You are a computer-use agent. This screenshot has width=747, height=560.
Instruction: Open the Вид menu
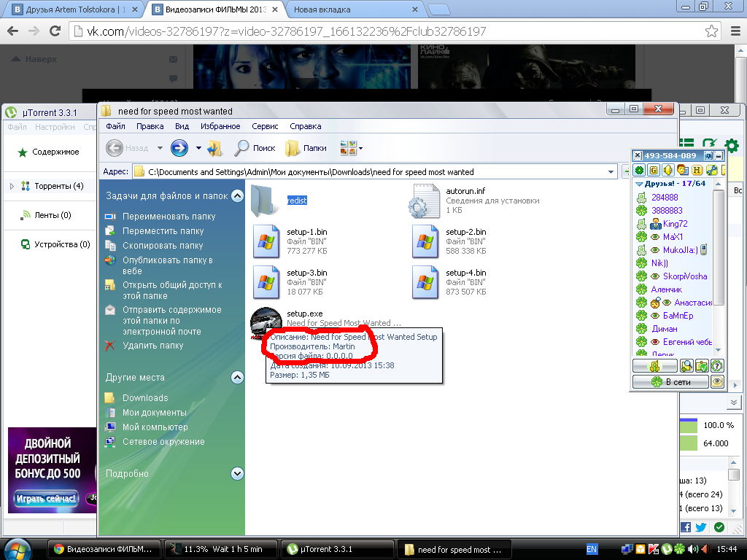click(182, 126)
